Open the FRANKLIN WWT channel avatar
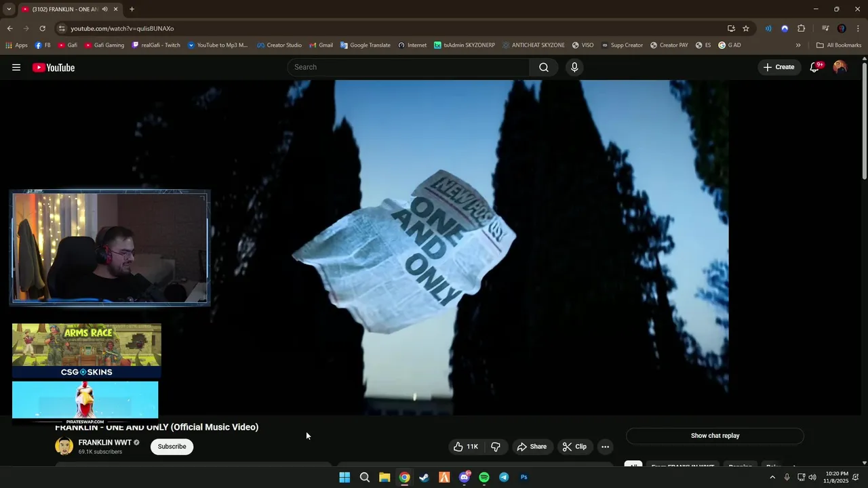 tap(64, 446)
